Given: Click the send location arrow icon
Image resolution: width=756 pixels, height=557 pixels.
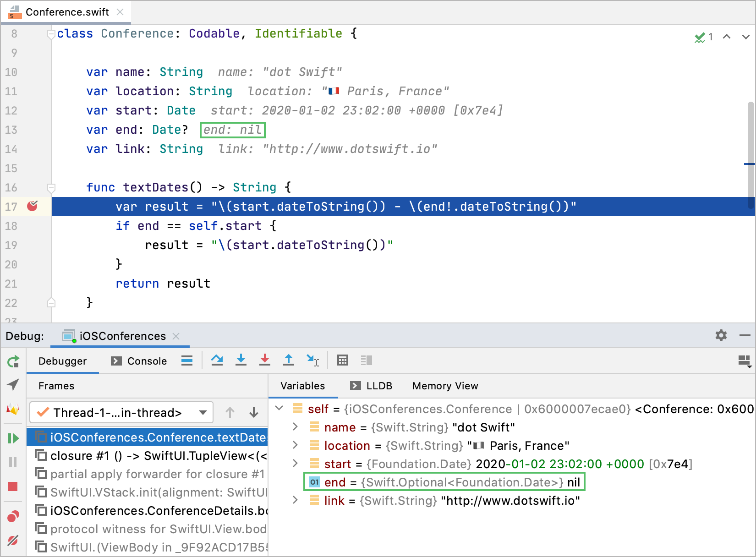Looking at the screenshot, I should pos(13,385).
